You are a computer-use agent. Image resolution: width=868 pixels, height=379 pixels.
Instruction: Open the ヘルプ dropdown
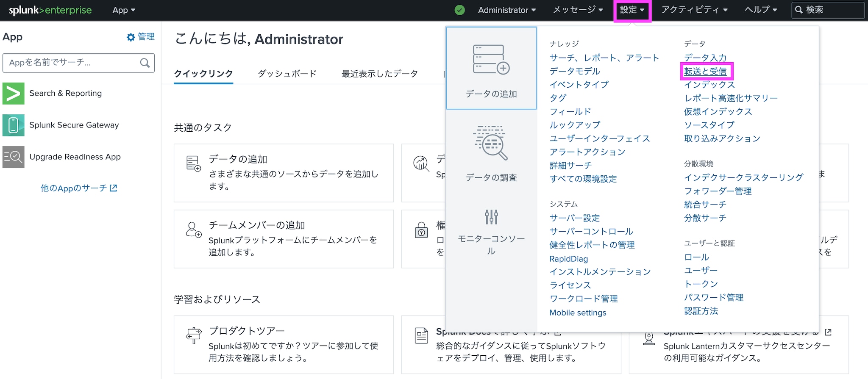coord(761,10)
